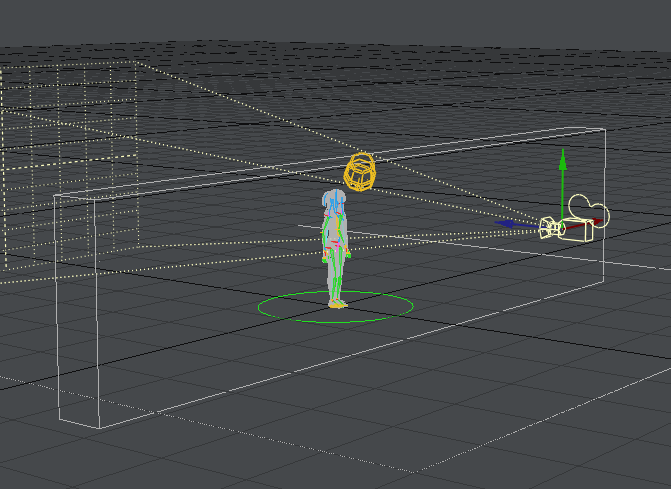
Task: Click the blue Z-axis move handle
Action: pos(506,223)
